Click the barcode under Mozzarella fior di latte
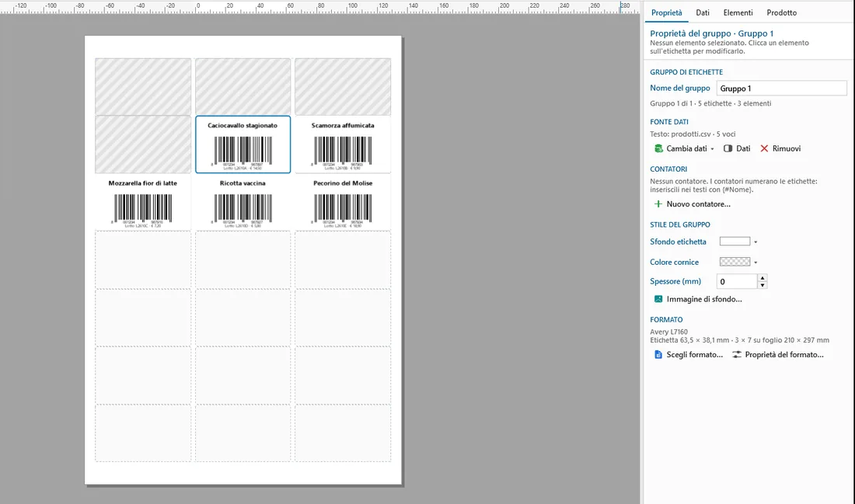The height and width of the screenshot is (504, 855). coord(143,209)
